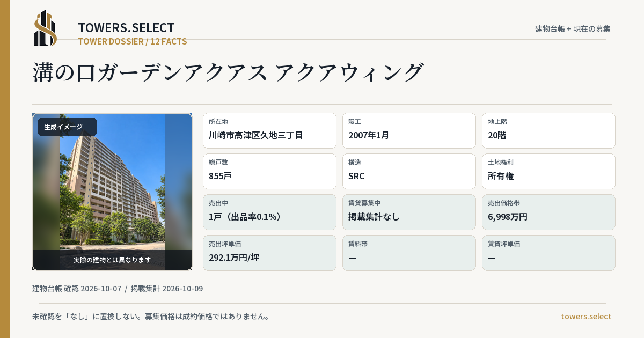Click the 構造 card showing SRC
This screenshot has width=644, height=338.
[409, 171]
